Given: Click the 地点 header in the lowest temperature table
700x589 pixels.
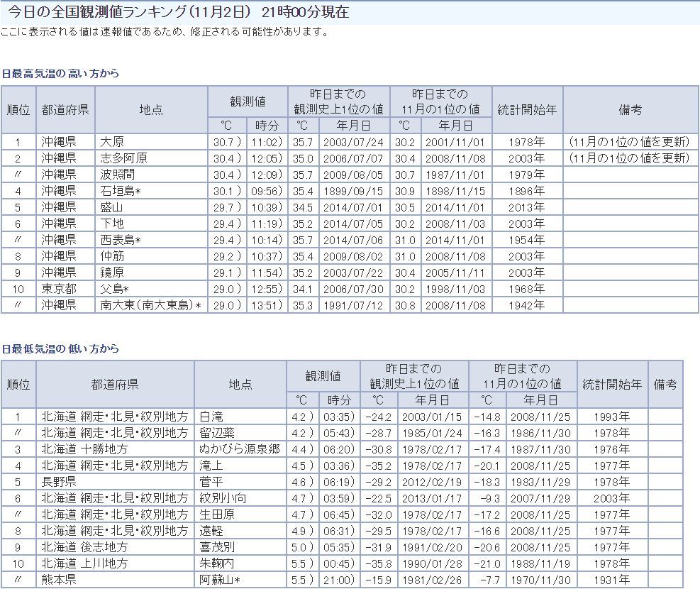Looking at the screenshot, I should 240,384.
